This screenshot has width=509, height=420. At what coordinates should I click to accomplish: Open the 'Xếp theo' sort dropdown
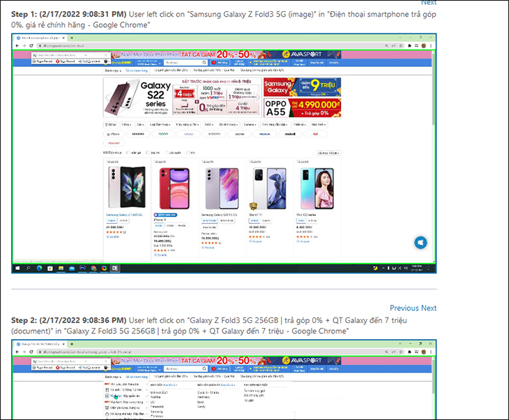click(328, 153)
